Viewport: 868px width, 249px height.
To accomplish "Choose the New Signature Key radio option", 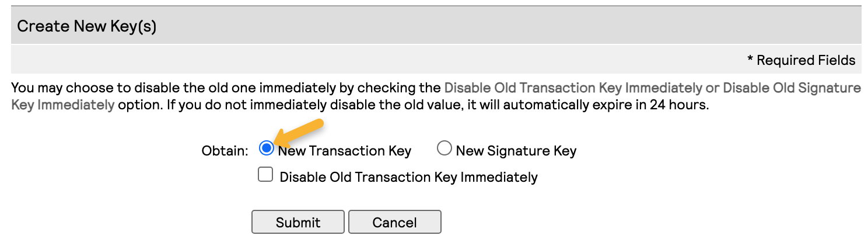I will click(444, 149).
